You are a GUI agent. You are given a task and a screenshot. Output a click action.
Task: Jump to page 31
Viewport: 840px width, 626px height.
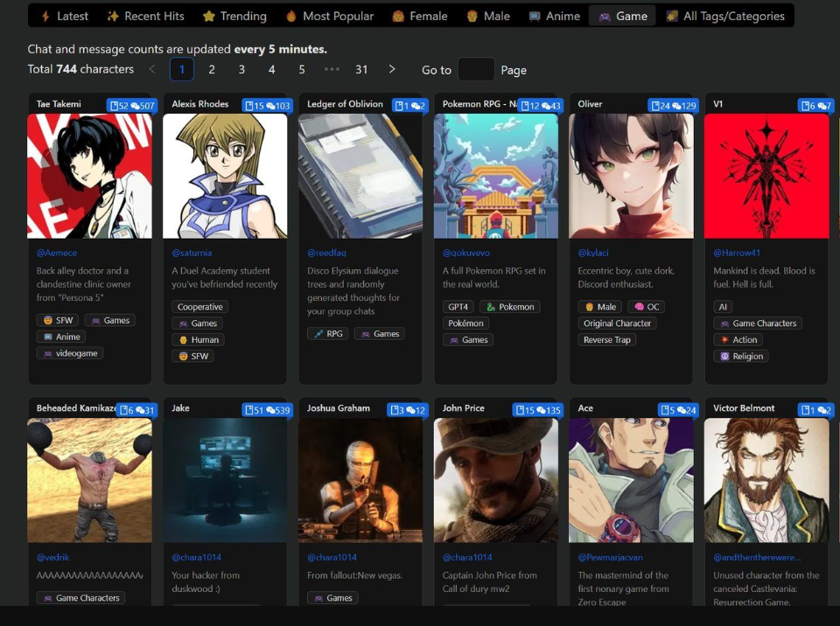coord(361,70)
